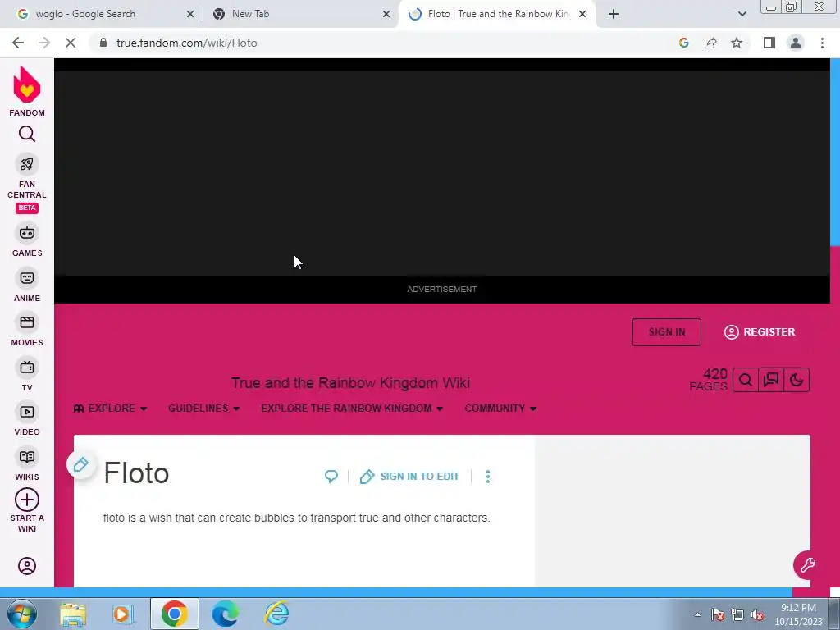Open a new browser tab
Image resolution: width=840 pixels, height=630 pixels.
point(614,14)
